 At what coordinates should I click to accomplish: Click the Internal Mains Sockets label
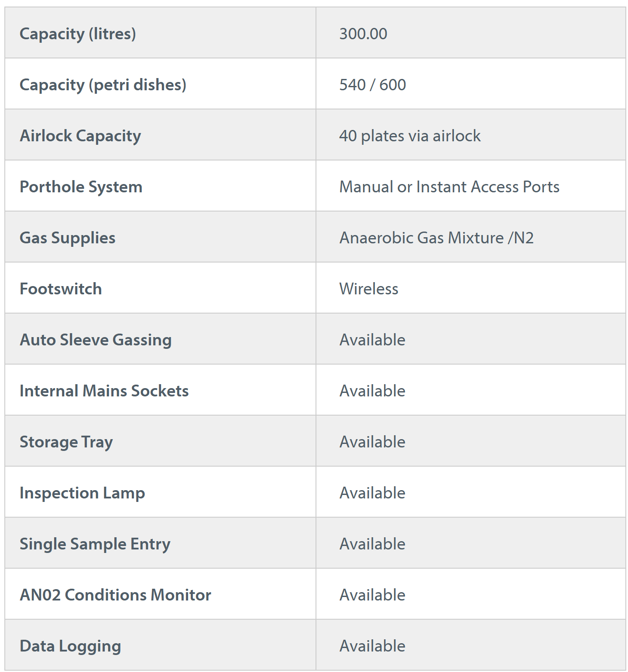104,391
